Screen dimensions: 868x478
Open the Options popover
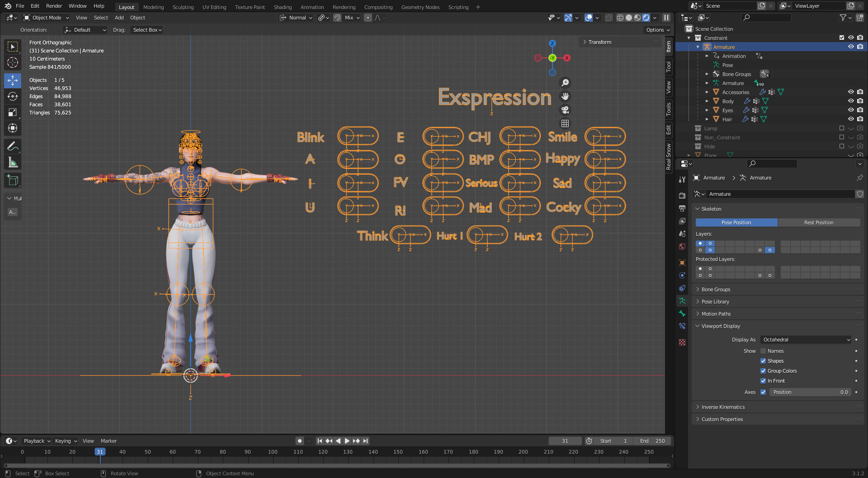pos(658,30)
